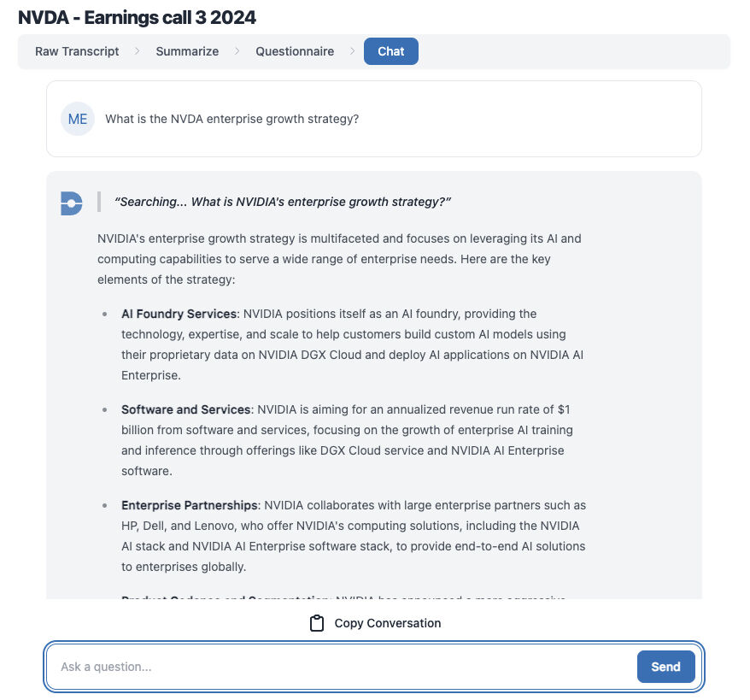Click the user's enterprise growth strategy question

[231, 119]
